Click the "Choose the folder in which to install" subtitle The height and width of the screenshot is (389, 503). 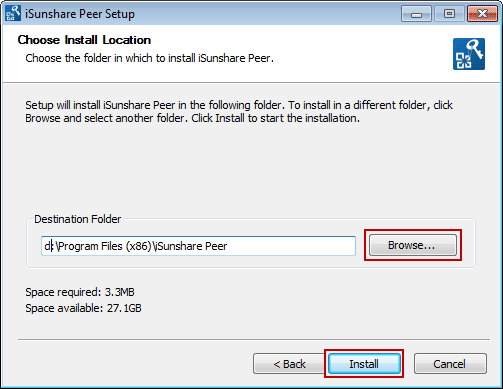pyautogui.click(x=110, y=58)
